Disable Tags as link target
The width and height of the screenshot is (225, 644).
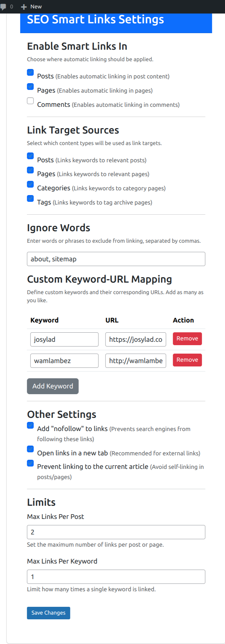pyautogui.click(x=30, y=198)
